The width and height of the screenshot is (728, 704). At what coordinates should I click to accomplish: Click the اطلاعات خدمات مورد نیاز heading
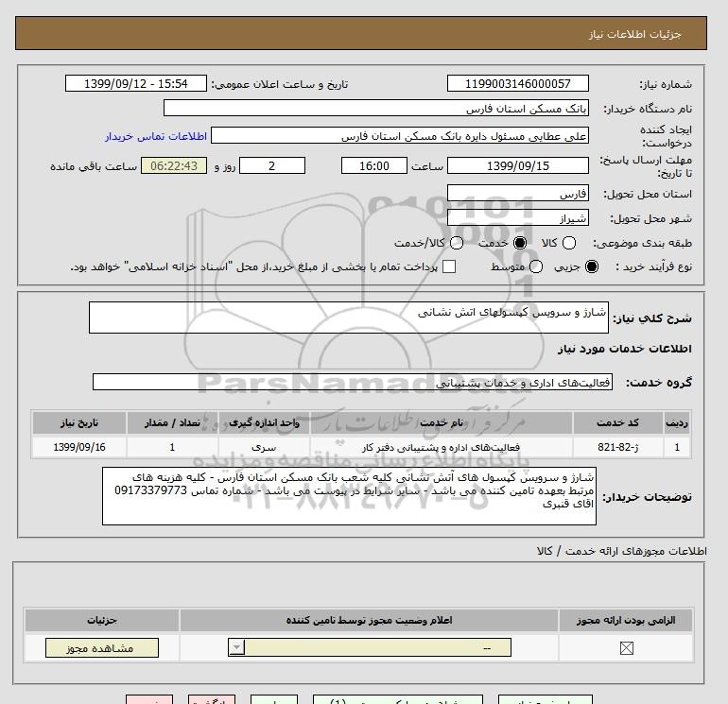[x=624, y=349]
